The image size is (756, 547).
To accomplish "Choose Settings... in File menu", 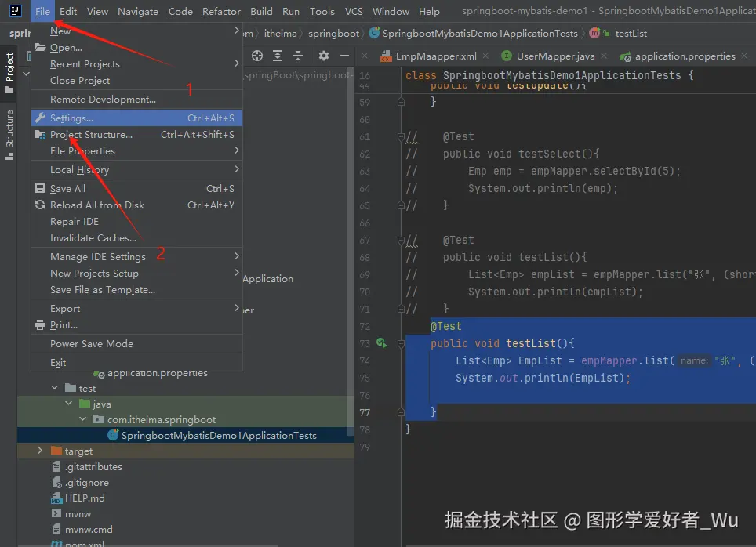I will coord(137,118).
